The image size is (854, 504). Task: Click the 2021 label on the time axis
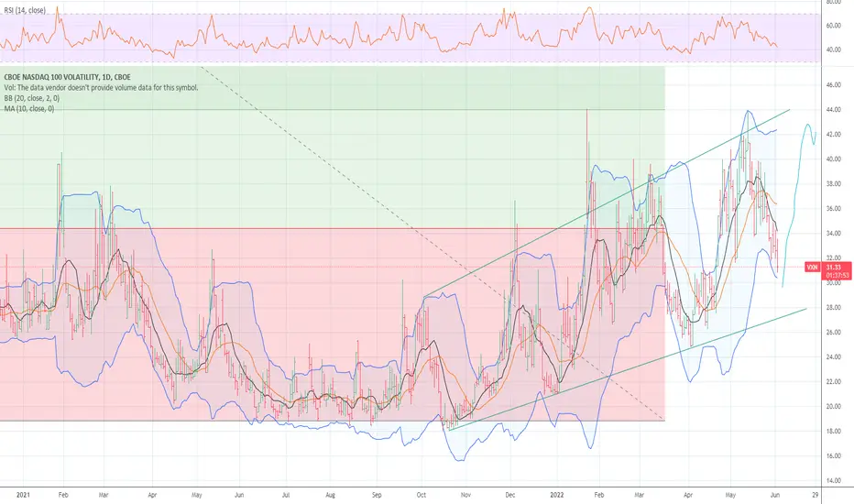[23, 495]
